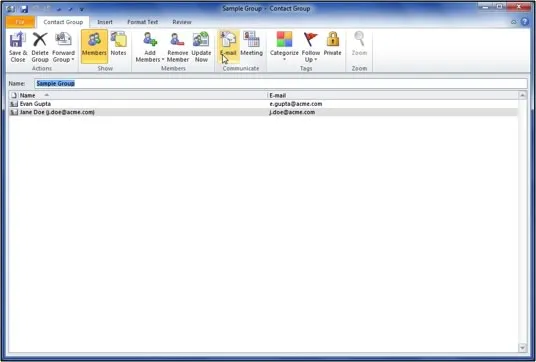Switch to the Insert tab
The width and height of the screenshot is (536, 362).
105,22
